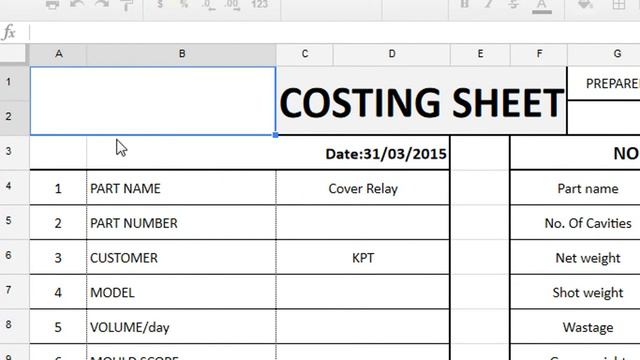Toggle Strikethrough formatting with the S icon
Screen dimensions: 640x360
point(514,4)
